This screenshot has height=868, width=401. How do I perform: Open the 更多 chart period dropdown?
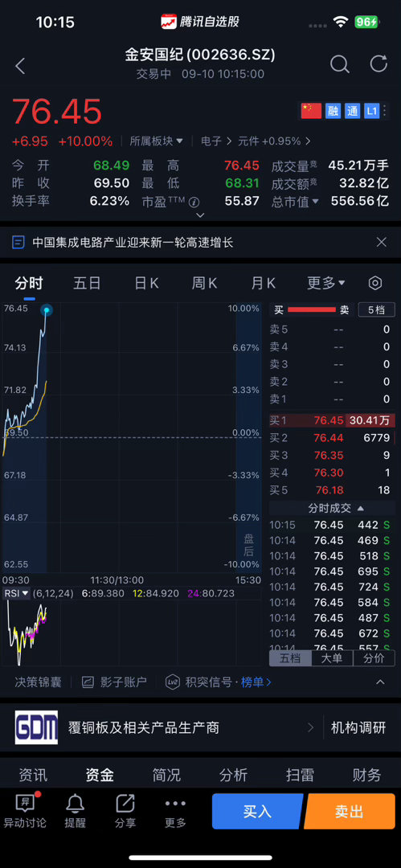(x=326, y=284)
